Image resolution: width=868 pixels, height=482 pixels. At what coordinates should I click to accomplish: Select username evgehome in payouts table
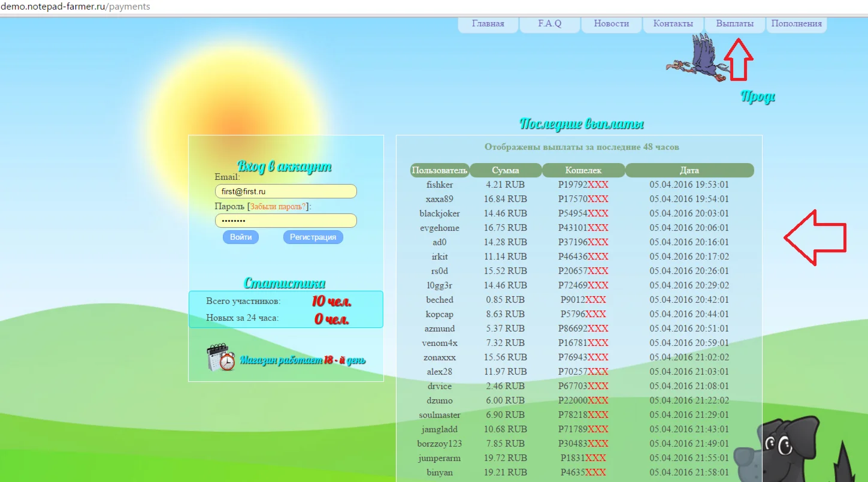click(x=440, y=228)
